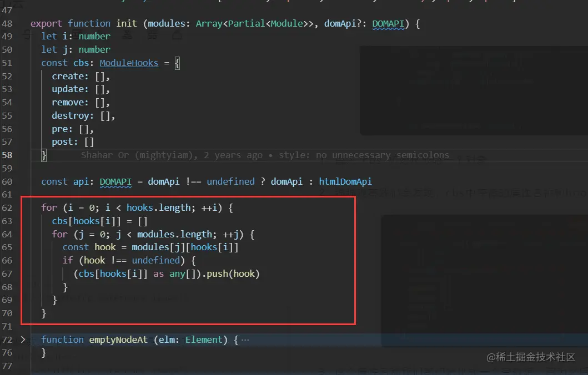Click DOMAPI type in the init signature
Image resolution: width=588 pixels, height=375 pixels.
[x=388, y=24]
